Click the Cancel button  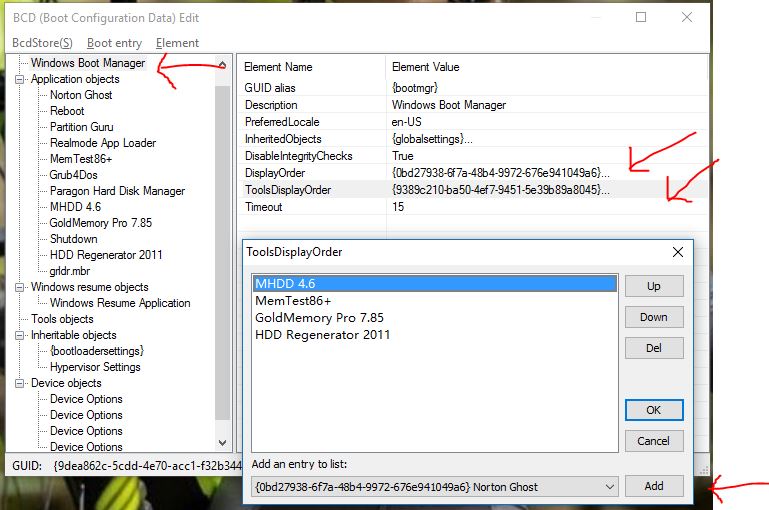[654, 441]
